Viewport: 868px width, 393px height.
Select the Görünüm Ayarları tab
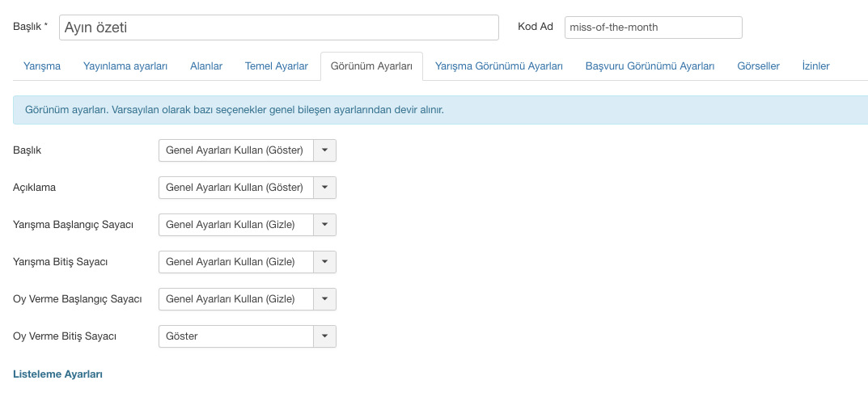point(371,66)
